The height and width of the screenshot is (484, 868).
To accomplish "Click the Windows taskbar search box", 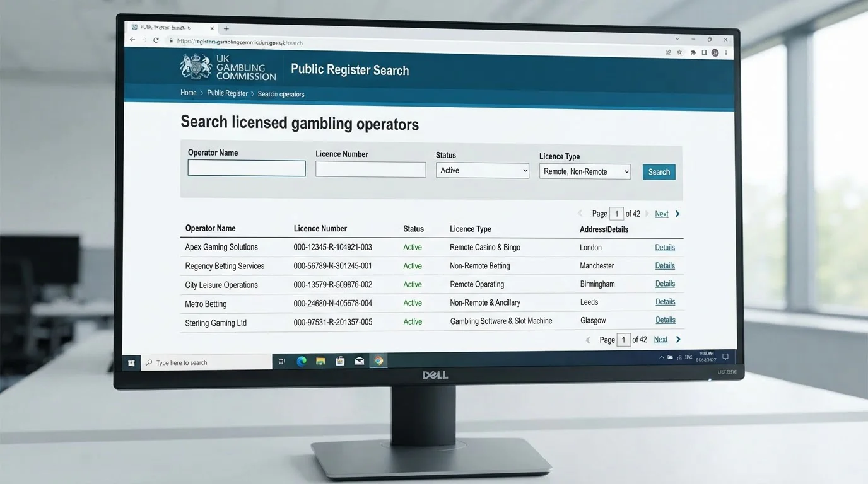I will point(206,362).
